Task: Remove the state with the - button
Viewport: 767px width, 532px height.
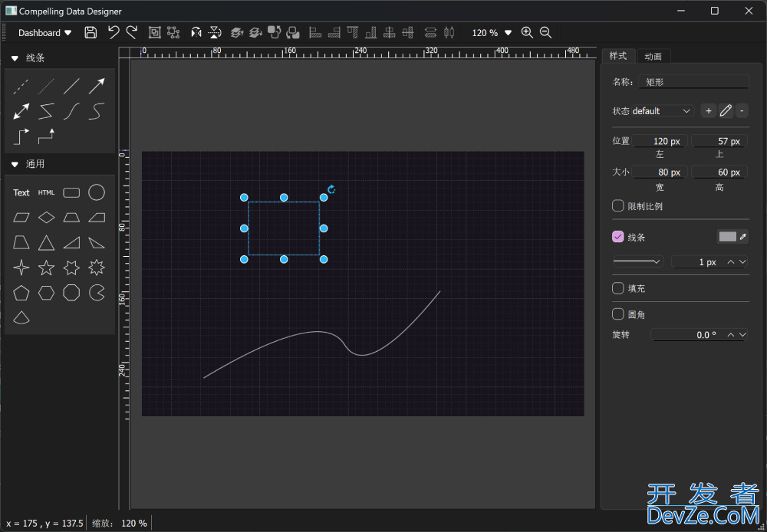Action: (x=742, y=111)
